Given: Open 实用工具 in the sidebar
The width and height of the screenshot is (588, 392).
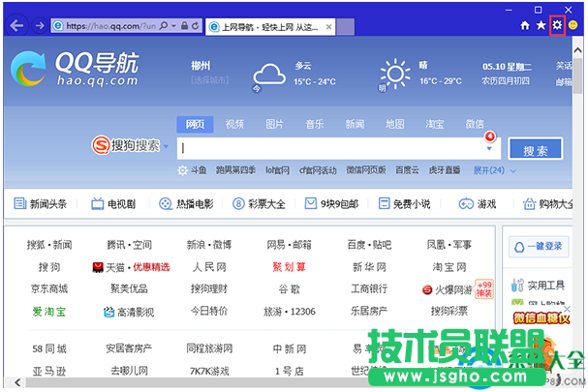Looking at the screenshot, I should coord(538,286).
